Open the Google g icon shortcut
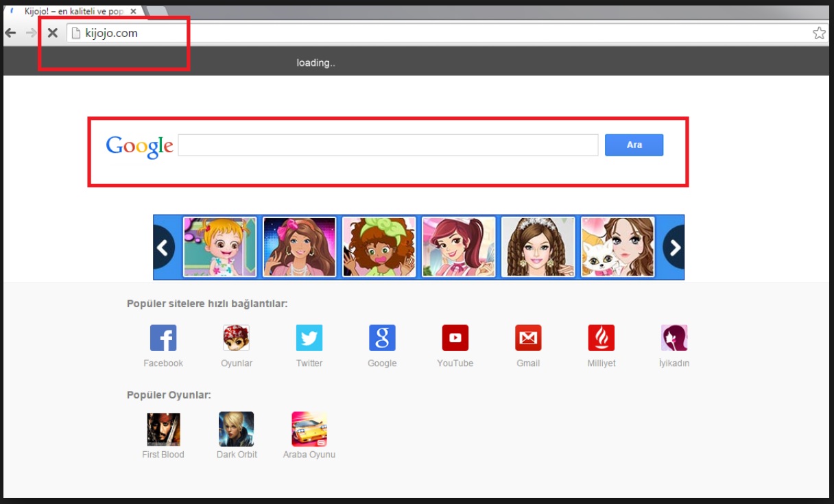Viewport: 834px width, 504px height. click(382, 337)
